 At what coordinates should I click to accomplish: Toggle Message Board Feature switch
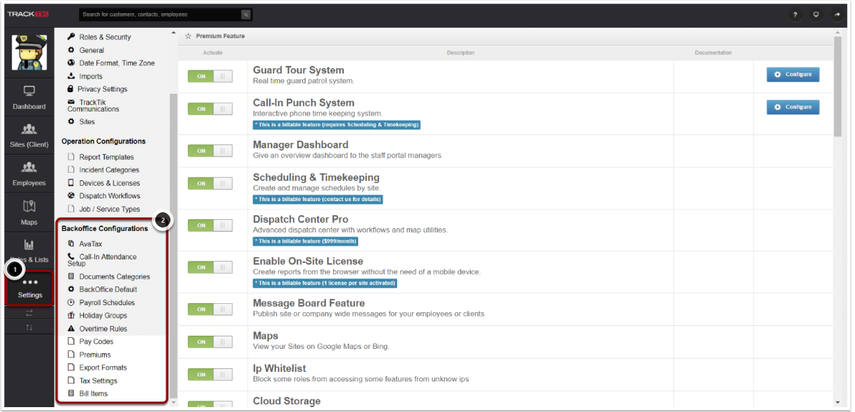click(x=210, y=310)
